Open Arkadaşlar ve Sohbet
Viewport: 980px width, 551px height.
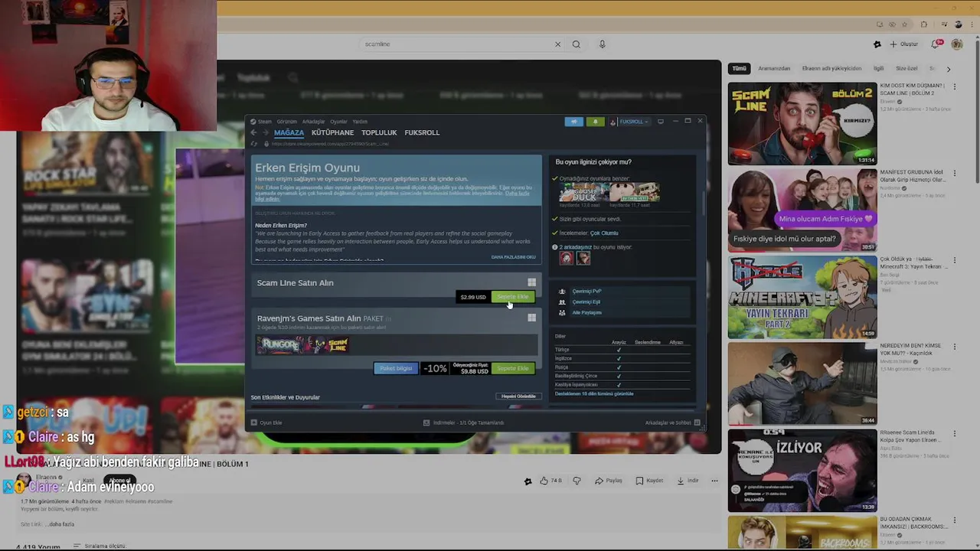(x=672, y=422)
